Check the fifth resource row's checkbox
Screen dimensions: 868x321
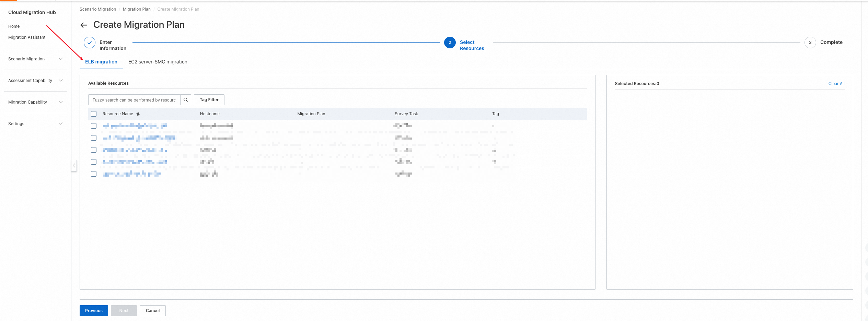click(94, 174)
